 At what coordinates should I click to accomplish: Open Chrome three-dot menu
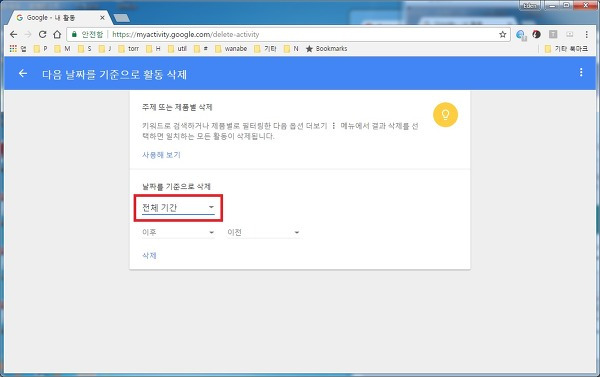point(586,34)
